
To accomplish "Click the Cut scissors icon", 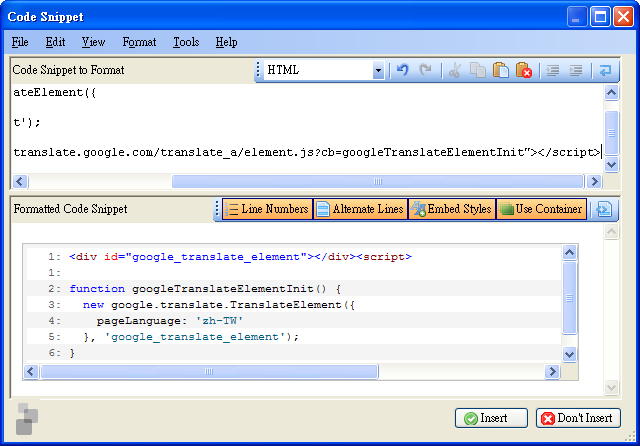I will point(455,70).
